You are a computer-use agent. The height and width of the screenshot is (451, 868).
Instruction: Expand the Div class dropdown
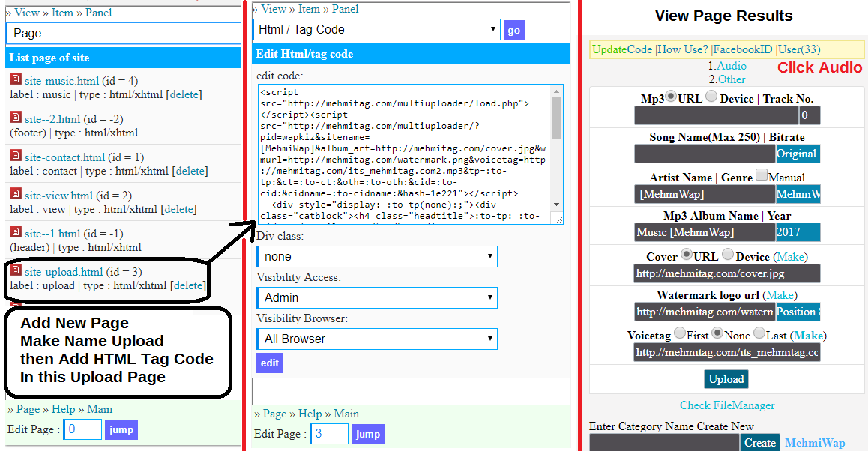tap(376, 257)
